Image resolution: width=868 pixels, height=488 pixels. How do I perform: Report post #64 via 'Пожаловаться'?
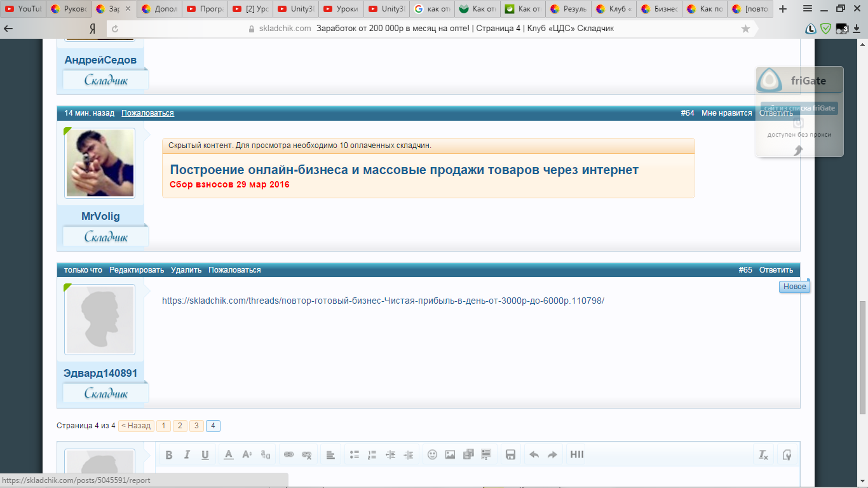pyautogui.click(x=147, y=113)
